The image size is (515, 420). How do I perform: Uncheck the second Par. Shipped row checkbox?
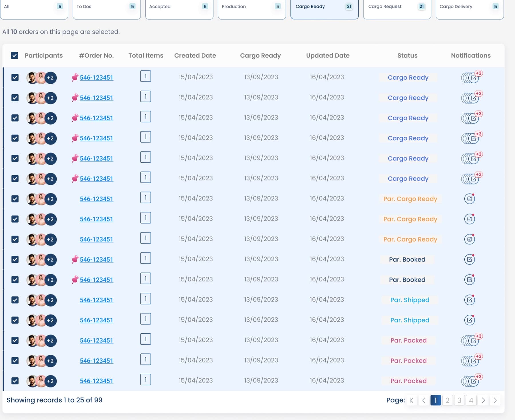[x=15, y=320]
